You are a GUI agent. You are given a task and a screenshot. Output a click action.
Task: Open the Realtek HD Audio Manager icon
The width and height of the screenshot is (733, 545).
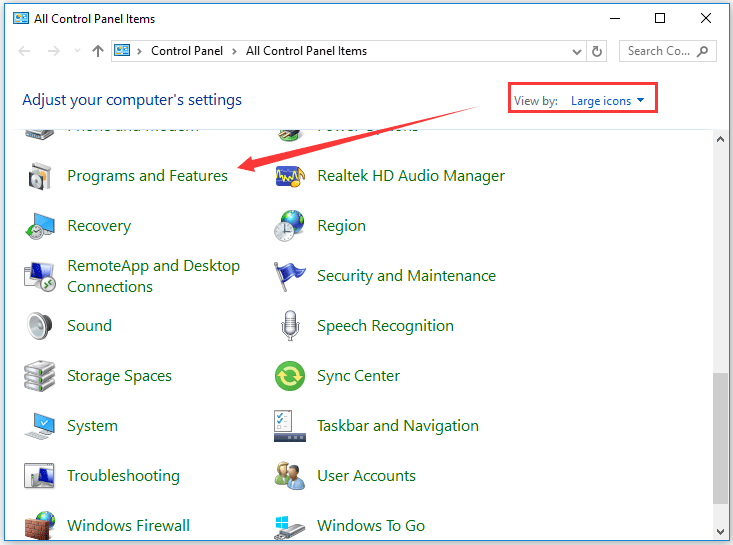(x=290, y=176)
